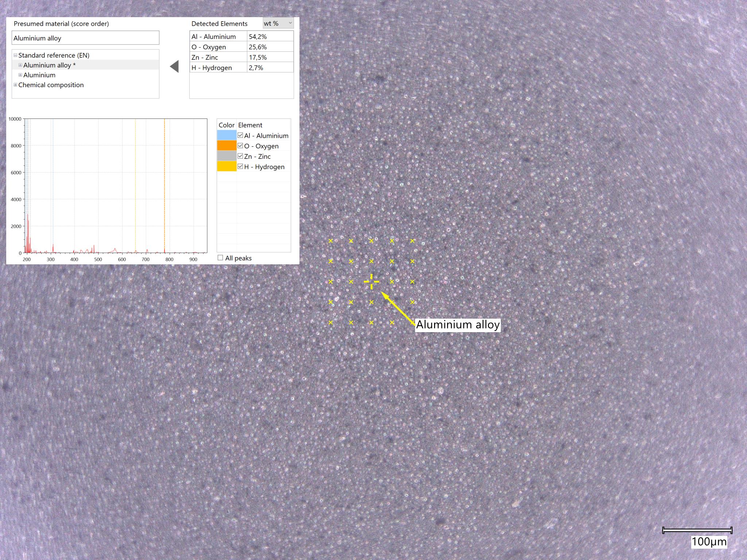This screenshot has width=747, height=560.
Task: Enable the All peaks checkbox
Action: click(x=220, y=258)
